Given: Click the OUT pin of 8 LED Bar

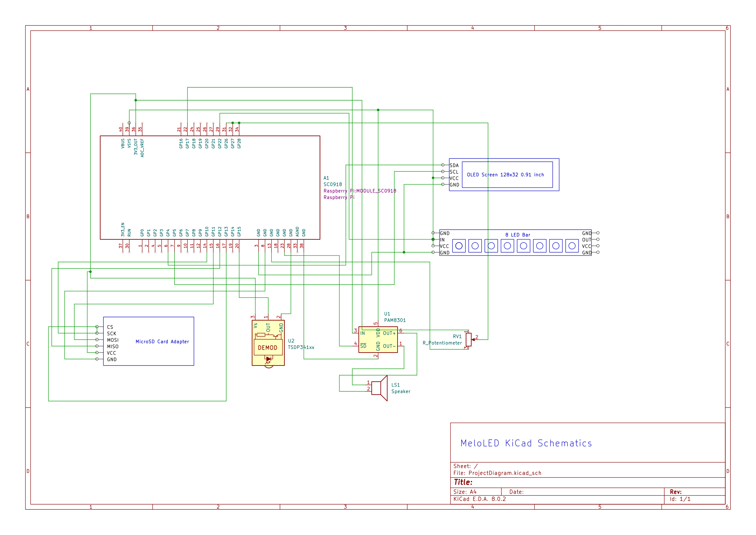Looking at the screenshot, I should 586,240.
